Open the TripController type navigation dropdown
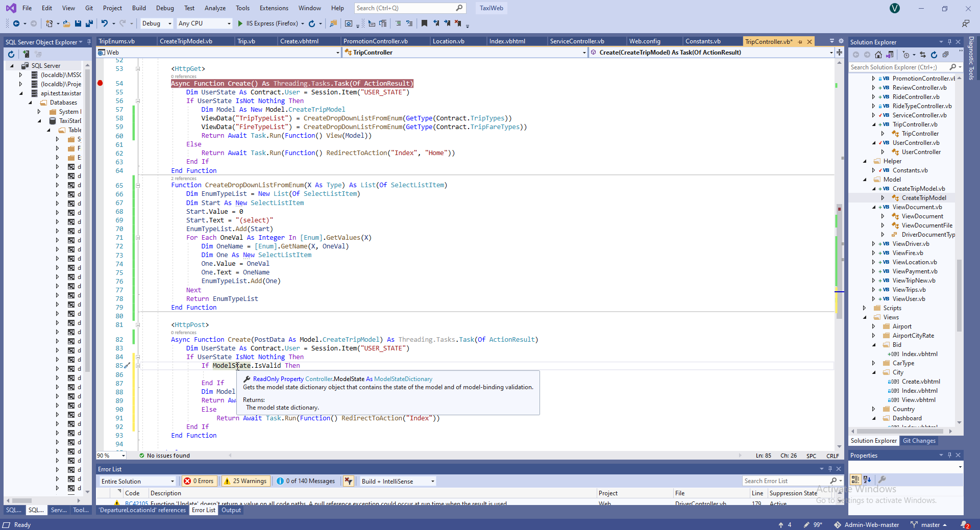Viewport: 980px width, 530px height. tap(465, 53)
